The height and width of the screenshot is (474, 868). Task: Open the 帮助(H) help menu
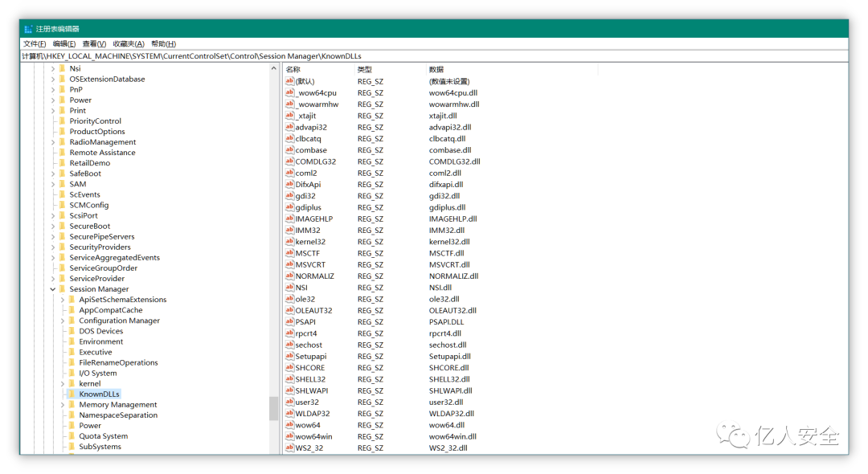(163, 44)
